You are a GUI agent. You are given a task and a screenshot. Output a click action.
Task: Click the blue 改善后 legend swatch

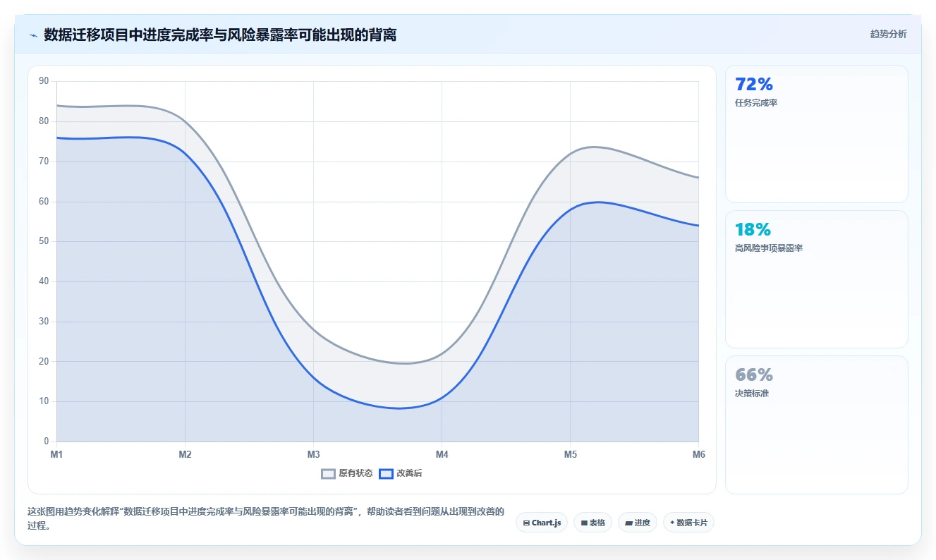386,474
